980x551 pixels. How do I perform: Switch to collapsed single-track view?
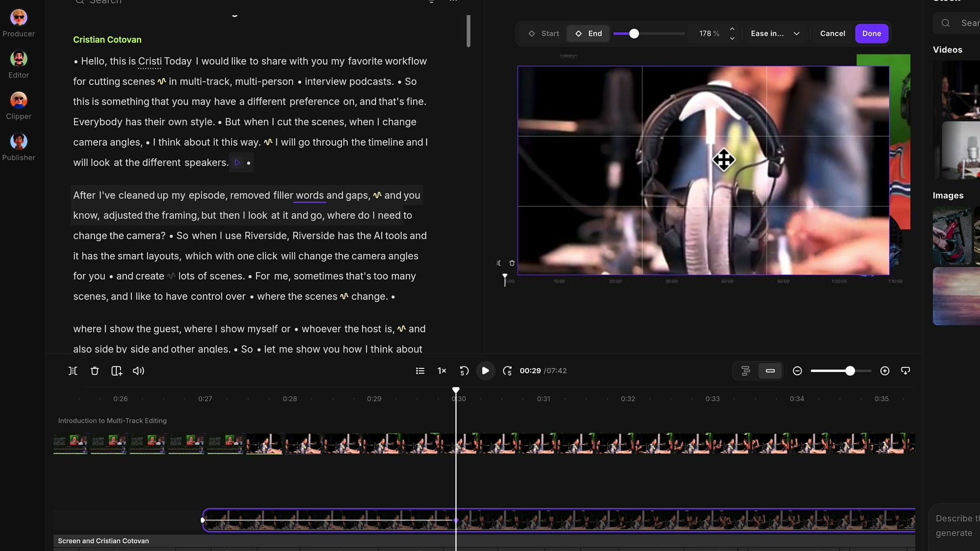tap(770, 371)
